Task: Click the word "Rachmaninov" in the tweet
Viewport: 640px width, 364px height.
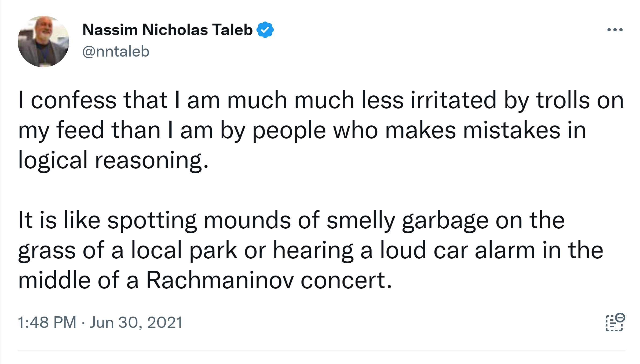Action: coord(220,280)
